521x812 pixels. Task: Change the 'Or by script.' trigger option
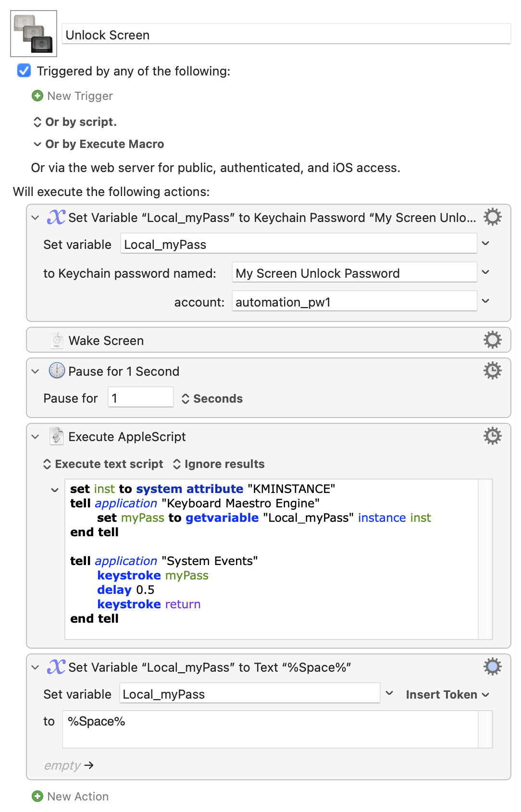[x=75, y=122]
